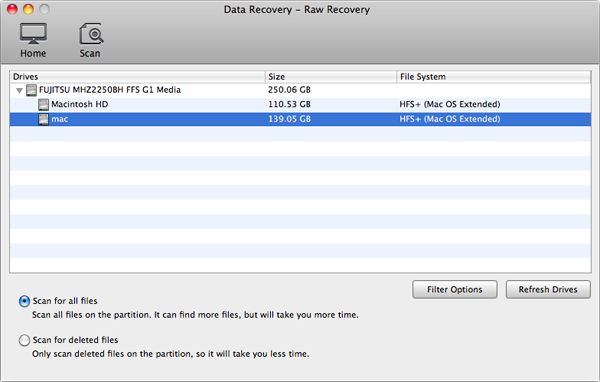The width and height of the screenshot is (600, 382).
Task: Select the FUJITSU MHZ2250BH FFS G1 Media row
Action: [300, 90]
